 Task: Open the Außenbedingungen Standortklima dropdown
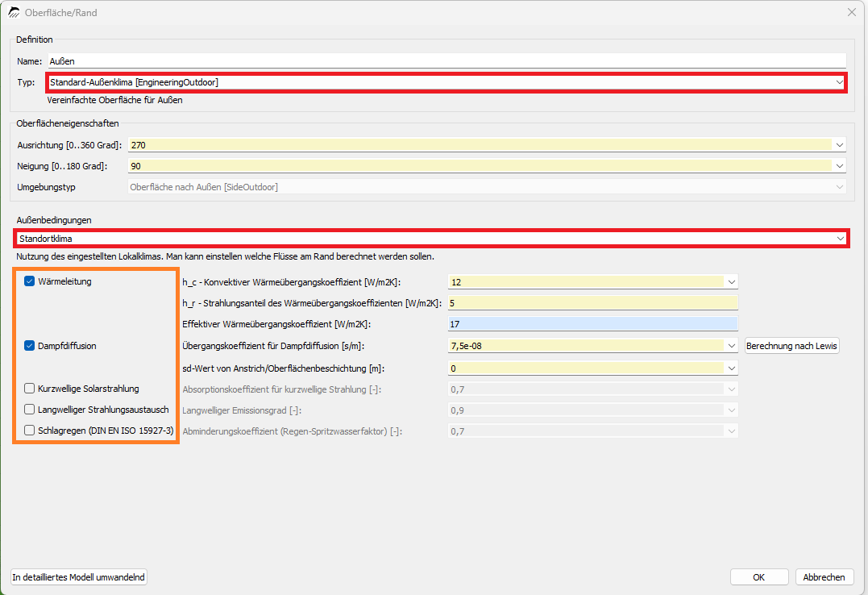pos(431,239)
